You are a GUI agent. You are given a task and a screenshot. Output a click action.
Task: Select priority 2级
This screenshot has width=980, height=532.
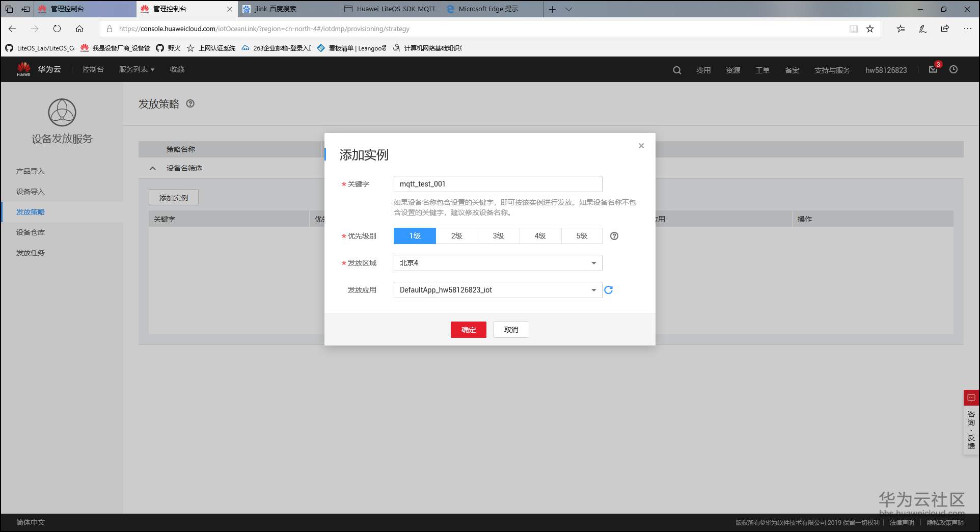point(457,236)
